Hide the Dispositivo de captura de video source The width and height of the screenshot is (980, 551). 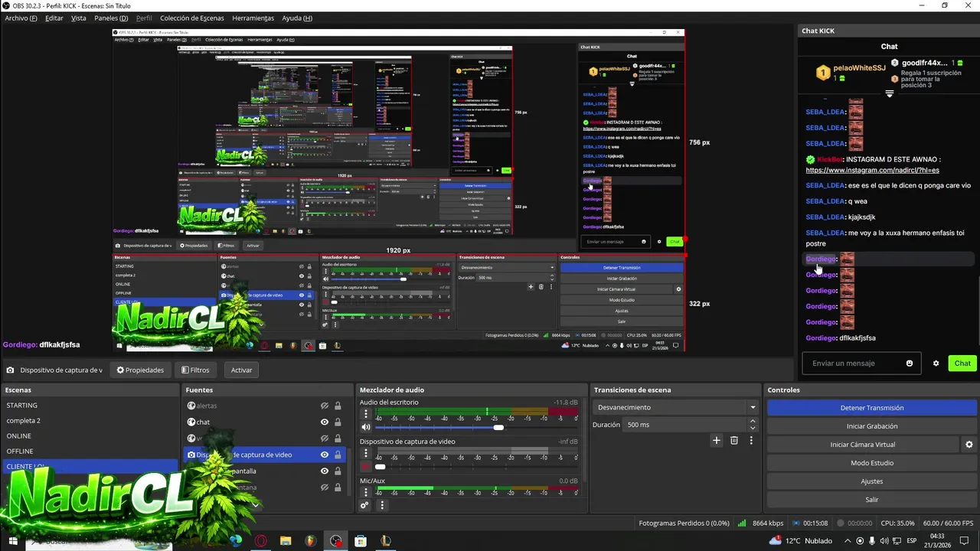(325, 455)
